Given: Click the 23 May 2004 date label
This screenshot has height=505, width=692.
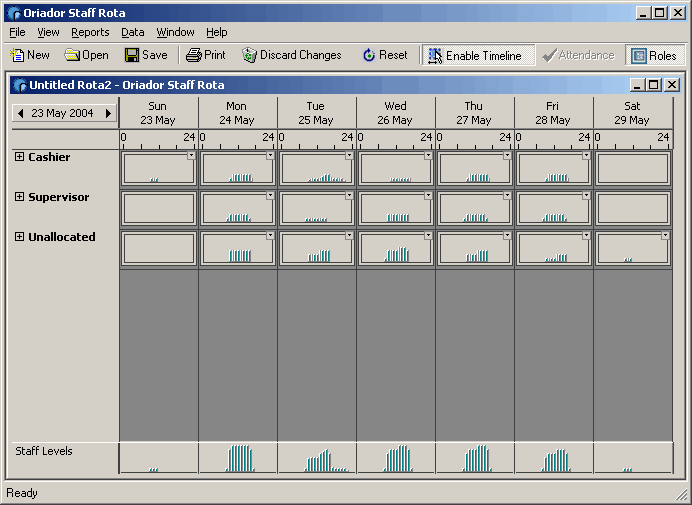Looking at the screenshot, I should 62,113.
